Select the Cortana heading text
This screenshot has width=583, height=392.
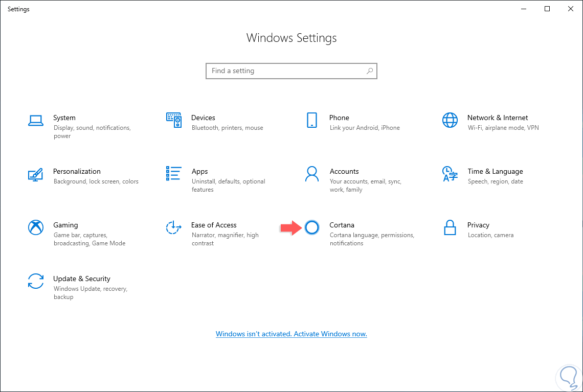pyautogui.click(x=342, y=225)
